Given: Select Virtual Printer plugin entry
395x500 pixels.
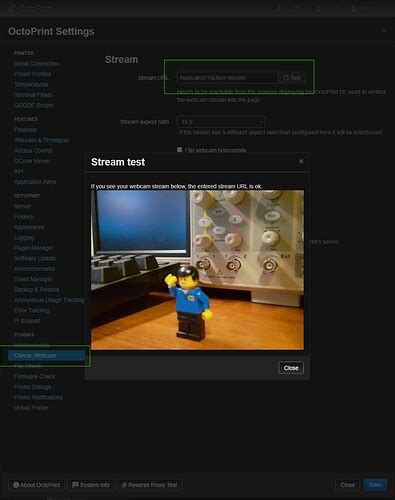Looking at the screenshot, I should (31, 408).
